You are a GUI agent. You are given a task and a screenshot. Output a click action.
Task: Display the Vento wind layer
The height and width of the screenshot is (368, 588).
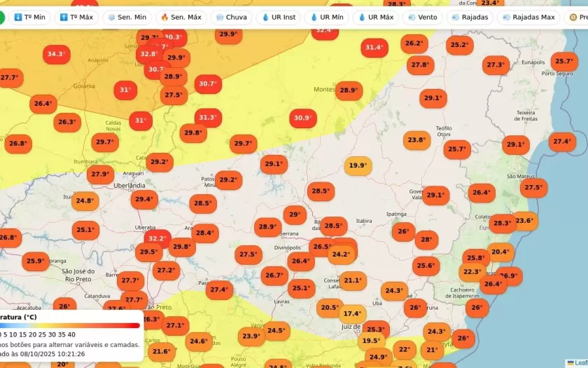(422, 17)
